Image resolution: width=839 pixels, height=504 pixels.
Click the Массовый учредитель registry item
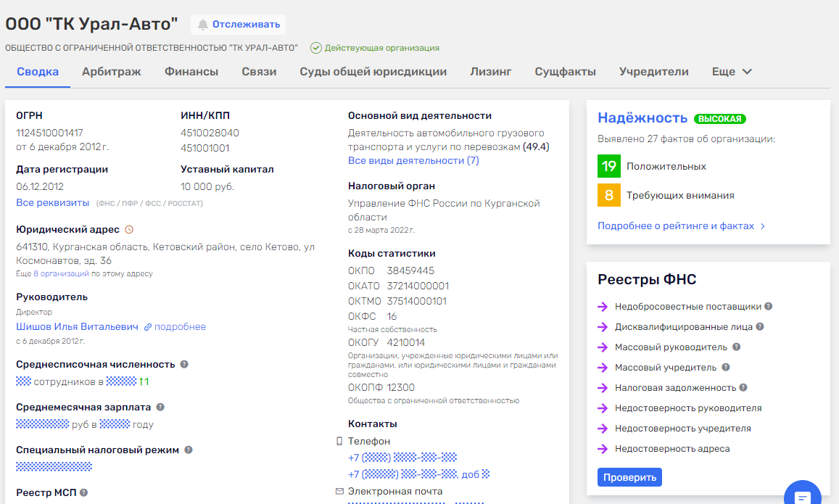coord(666,368)
